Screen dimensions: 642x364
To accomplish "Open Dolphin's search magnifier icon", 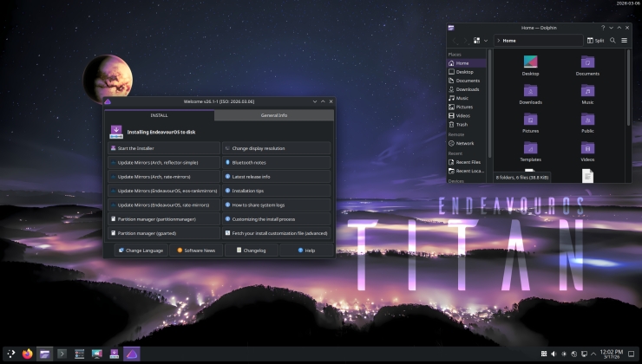I will (x=612, y=40).
